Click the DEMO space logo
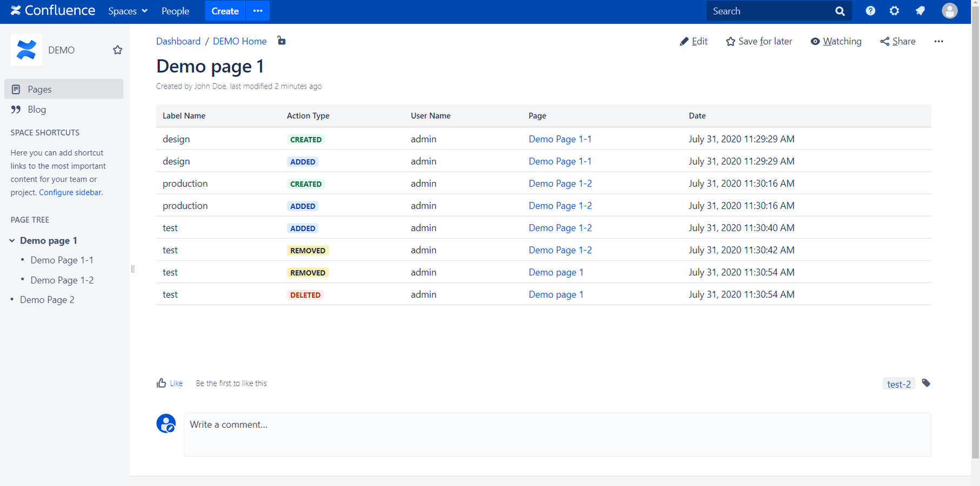Viewport: 980px width, 486px height. 26,50
